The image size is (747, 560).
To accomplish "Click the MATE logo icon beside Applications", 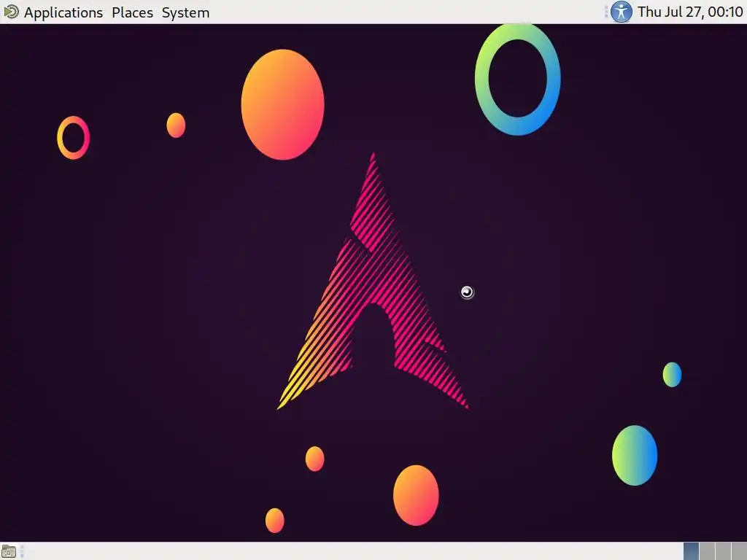I will pyautogui.click(x=10, y=12).
